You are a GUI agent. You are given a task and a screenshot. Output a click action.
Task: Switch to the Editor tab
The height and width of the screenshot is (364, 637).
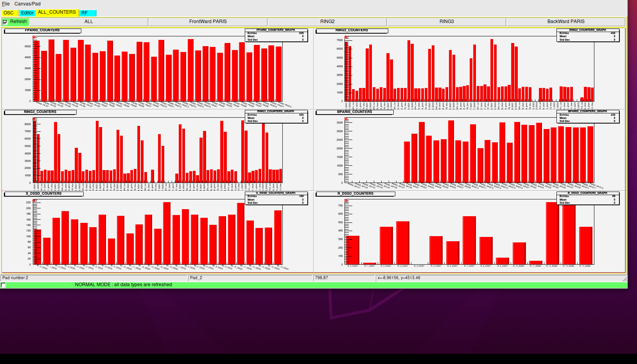point(27,13)
